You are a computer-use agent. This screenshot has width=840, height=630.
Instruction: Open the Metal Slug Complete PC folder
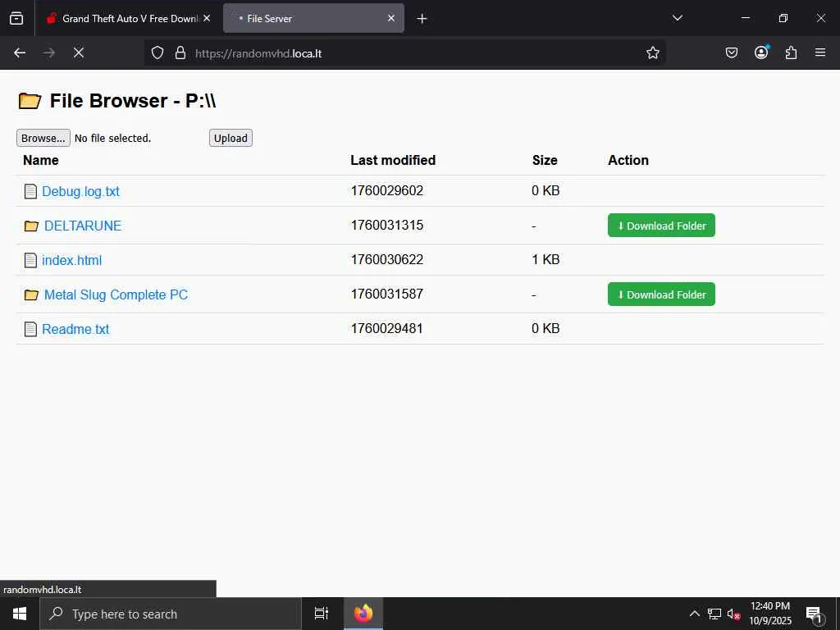tap(116, 294)
